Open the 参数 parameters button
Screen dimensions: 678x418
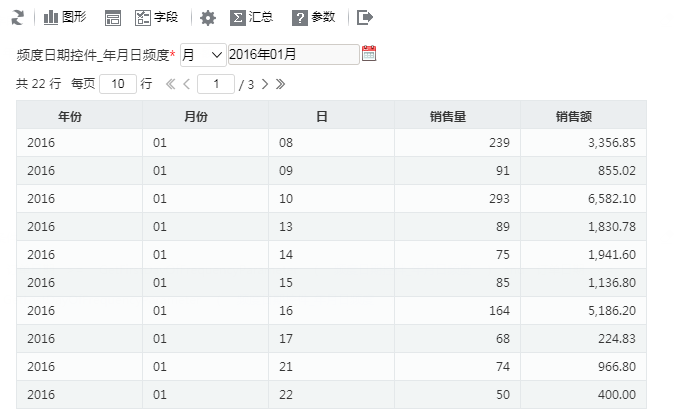[x=314, y=17]
